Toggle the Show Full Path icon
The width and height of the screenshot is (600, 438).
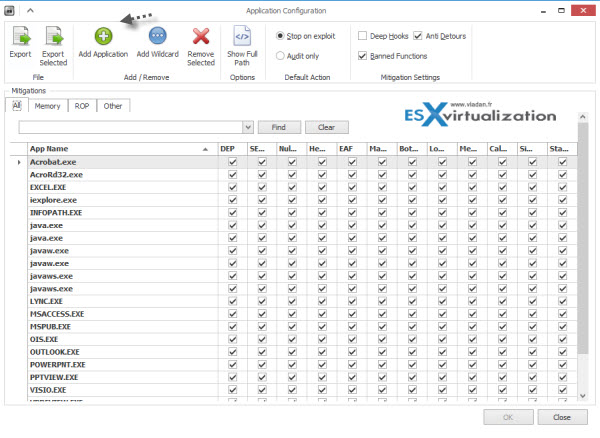click(x=241, y=38)
